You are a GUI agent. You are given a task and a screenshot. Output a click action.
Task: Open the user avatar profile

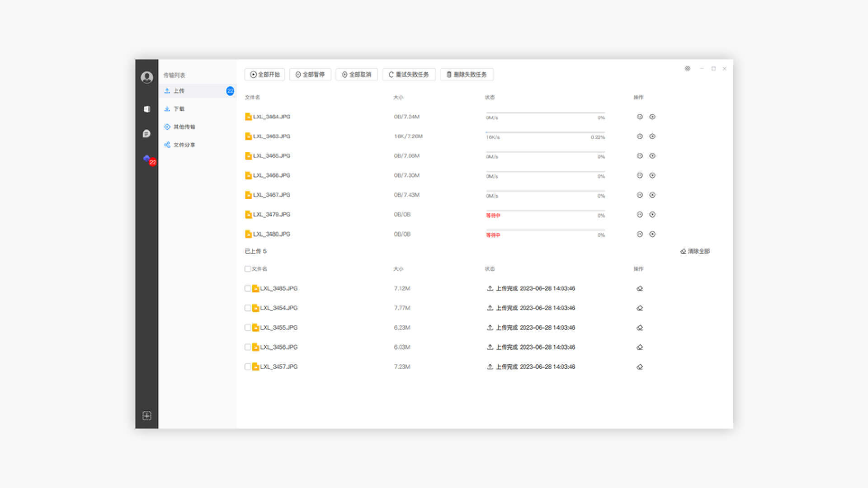(146, 78)
